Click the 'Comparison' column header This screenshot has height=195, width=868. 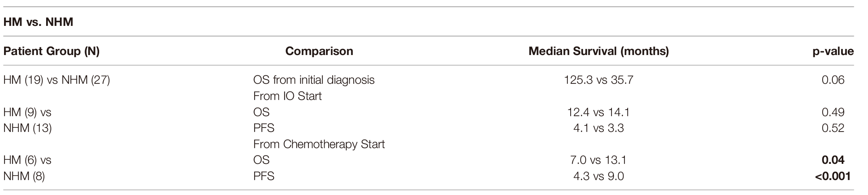tap(319, 51)
